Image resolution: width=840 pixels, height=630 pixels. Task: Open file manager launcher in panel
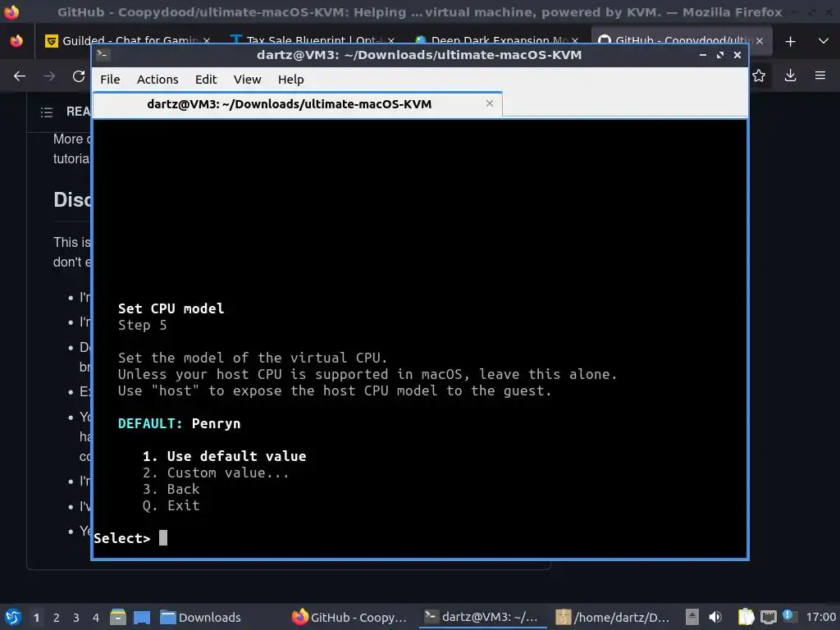click(118, 617)
